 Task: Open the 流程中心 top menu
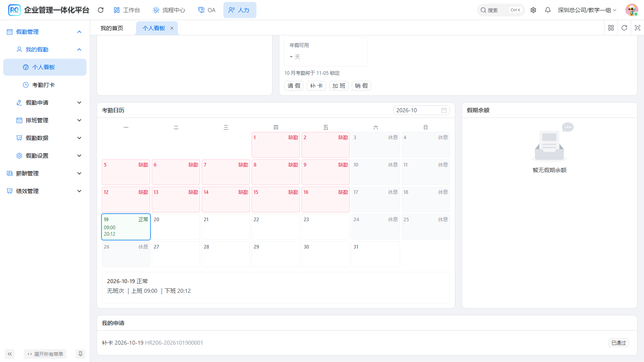coord(169,10)
